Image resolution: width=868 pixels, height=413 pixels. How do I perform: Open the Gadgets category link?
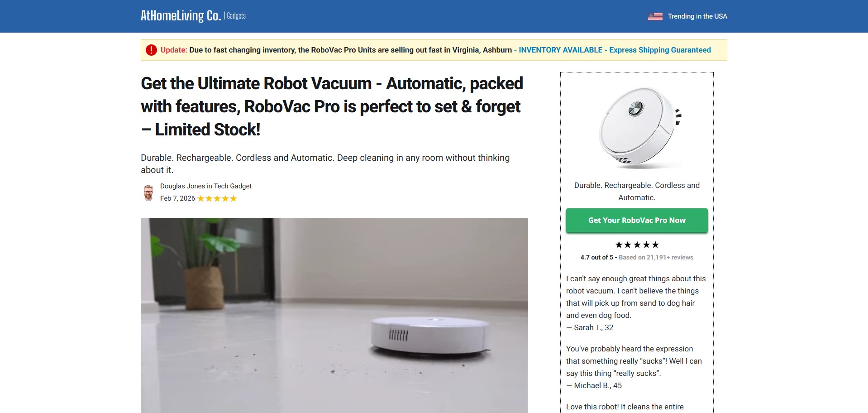[x=236, y=16]
